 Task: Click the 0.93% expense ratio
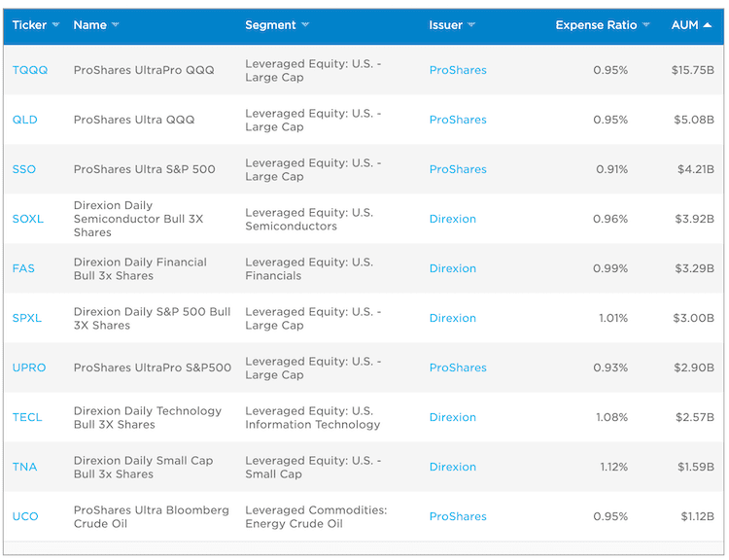(610, 367)
